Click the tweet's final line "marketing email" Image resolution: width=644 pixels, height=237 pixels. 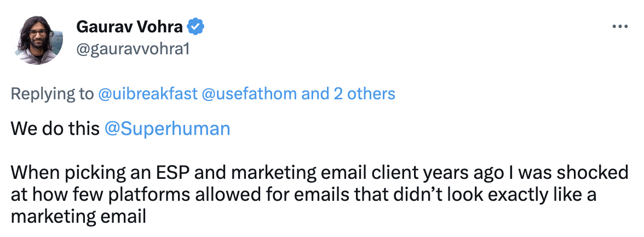pos(78,217)
